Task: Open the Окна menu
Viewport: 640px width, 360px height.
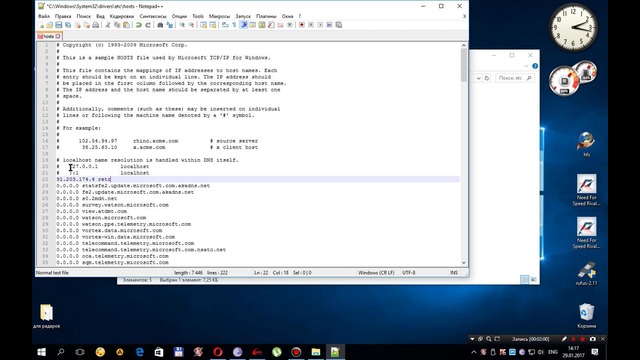Action: 287,16
